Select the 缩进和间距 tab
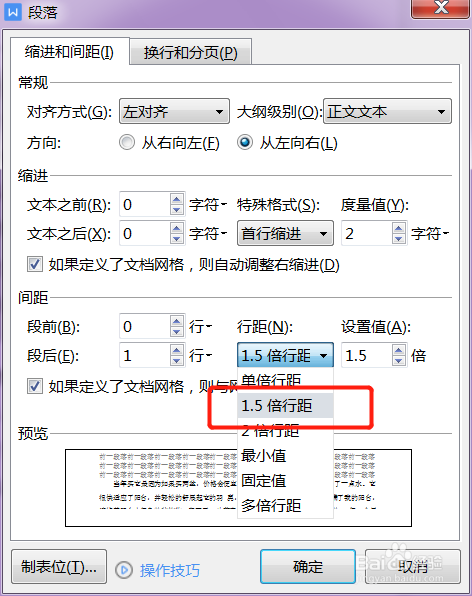The width and height of the screenshot is (472, 596). (x=70, y=51)
